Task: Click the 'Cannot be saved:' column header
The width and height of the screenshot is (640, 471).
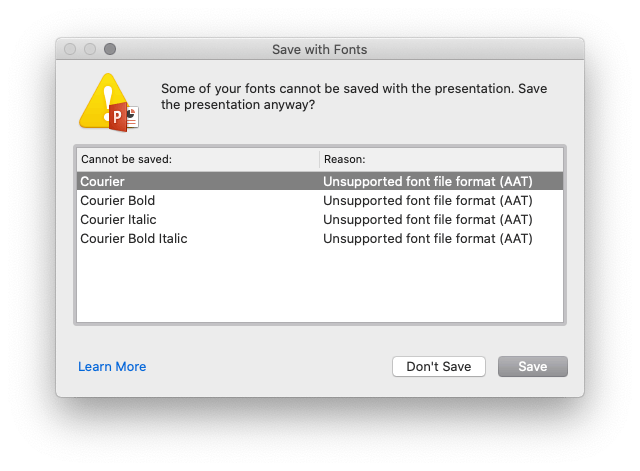Action: coord(127,159)
